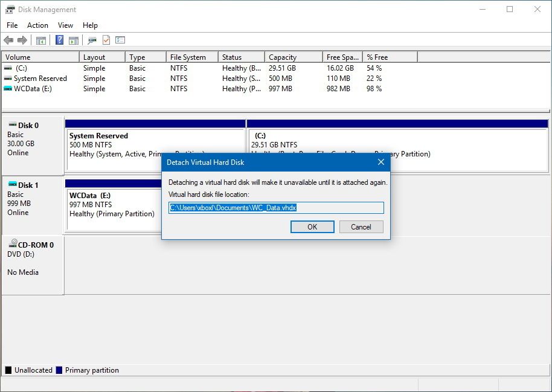The image size is (552, 392).
Task: Select the Disk 0 drive icon
Action: (12, 125)
